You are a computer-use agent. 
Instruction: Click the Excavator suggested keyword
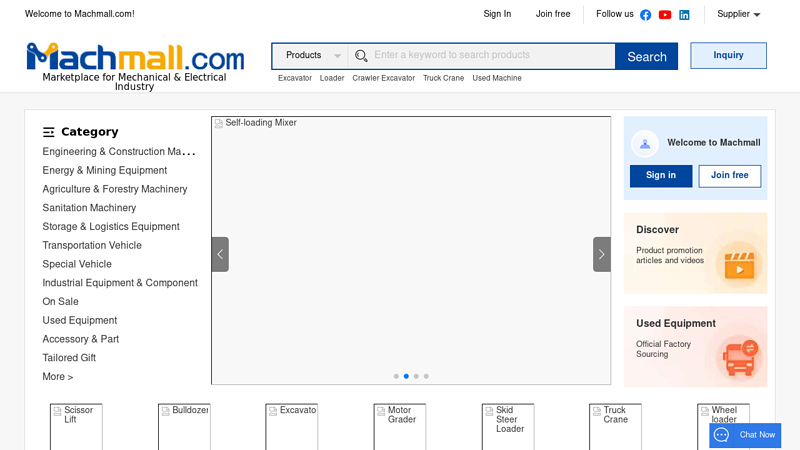tap(295, 78)
